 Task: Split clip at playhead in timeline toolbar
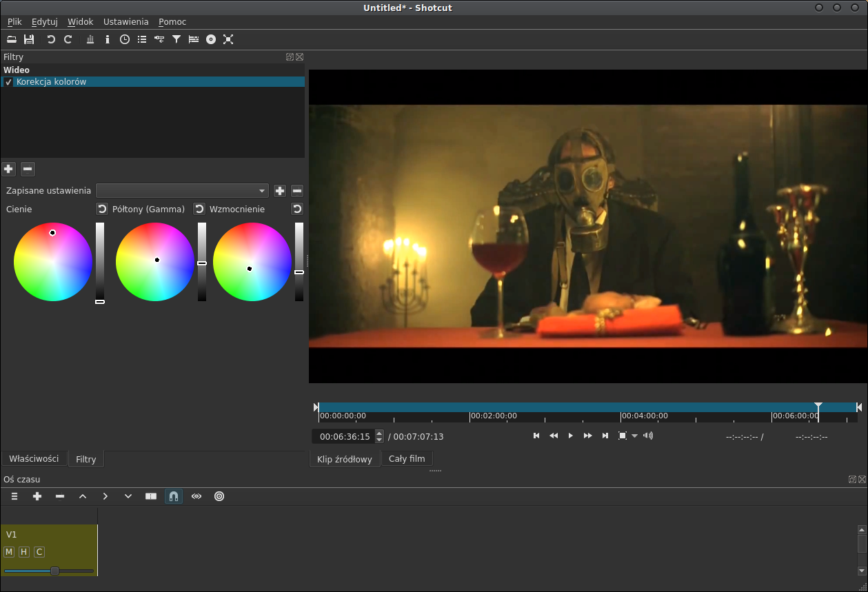click(151, 496)
